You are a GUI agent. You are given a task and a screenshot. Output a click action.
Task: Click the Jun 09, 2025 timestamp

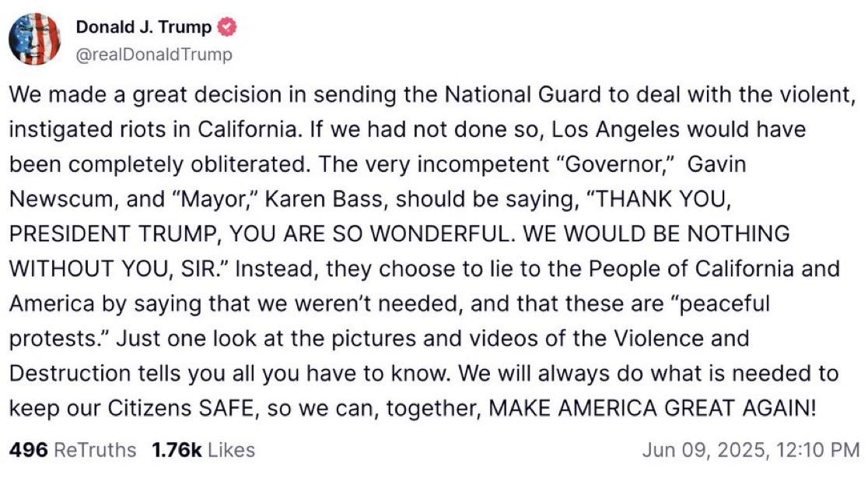click(x=750, y=450)
